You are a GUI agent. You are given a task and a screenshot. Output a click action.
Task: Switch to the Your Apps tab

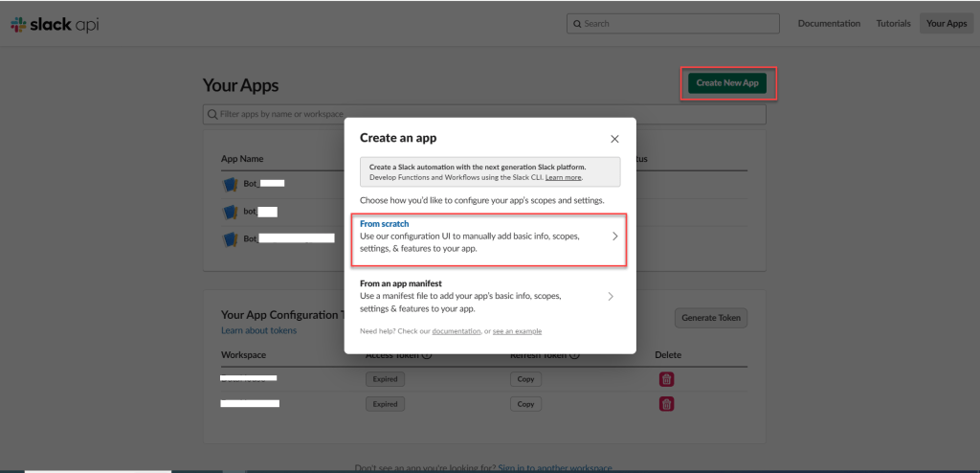pos(947,24)
